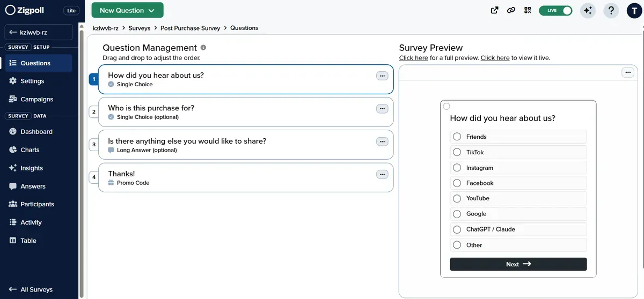
Task: Click the copy survey link icon
Action: 511,10
